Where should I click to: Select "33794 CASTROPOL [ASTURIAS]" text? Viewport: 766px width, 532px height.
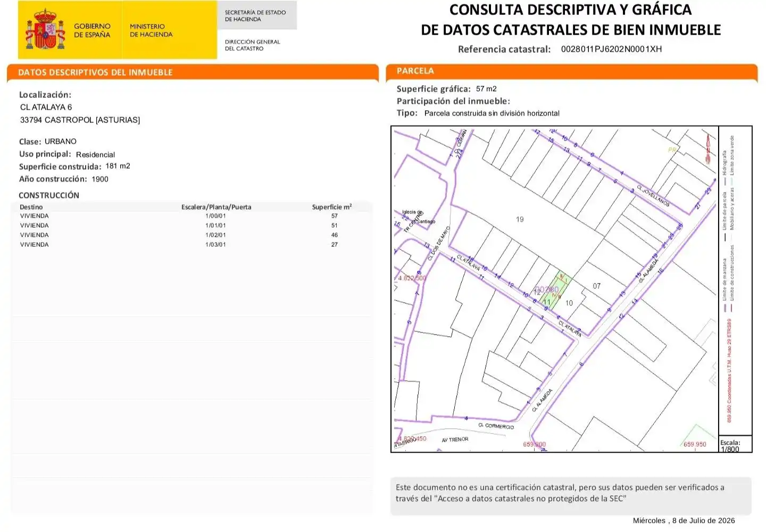pos(80,120)
